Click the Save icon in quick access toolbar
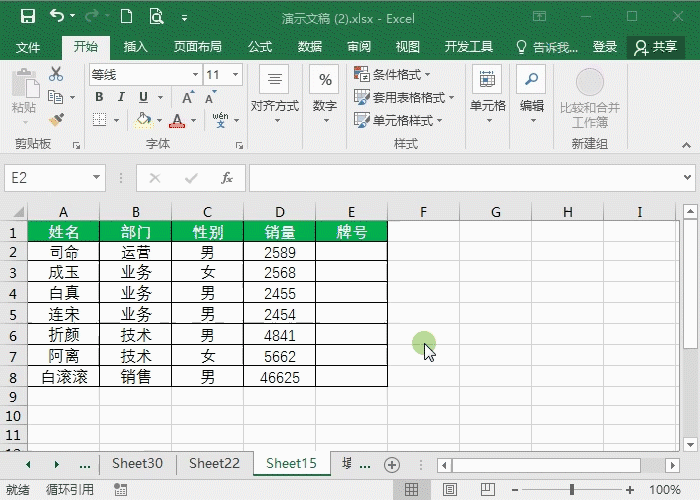The height and width of the screenshot is (500, 700). [x=28, y=17]
